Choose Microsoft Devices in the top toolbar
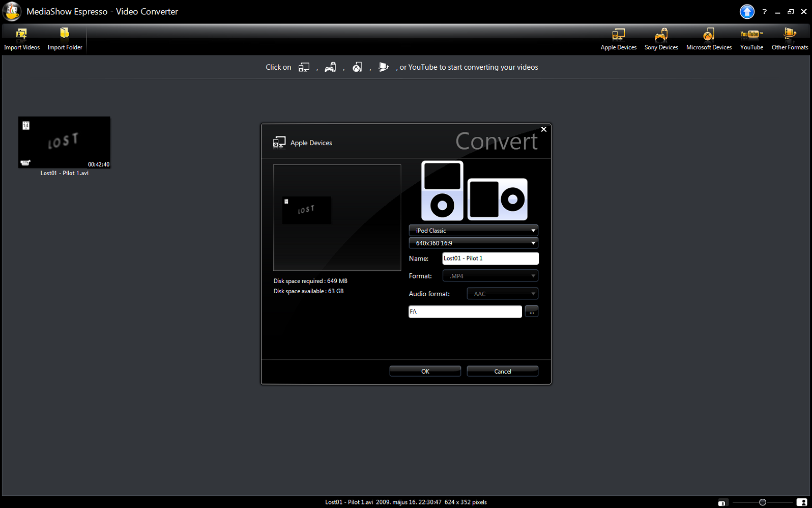Viewport: 812px width, 508px height. 709,39
